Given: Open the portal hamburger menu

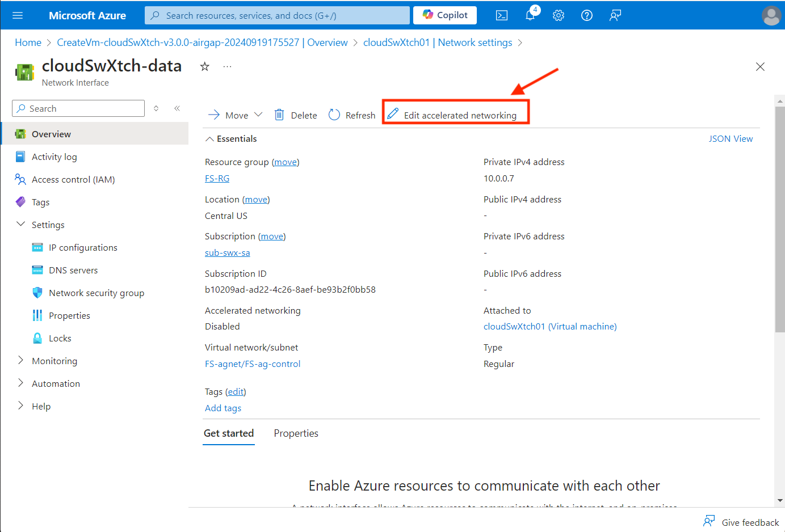Looking at the screenshot, I should 18,15.
